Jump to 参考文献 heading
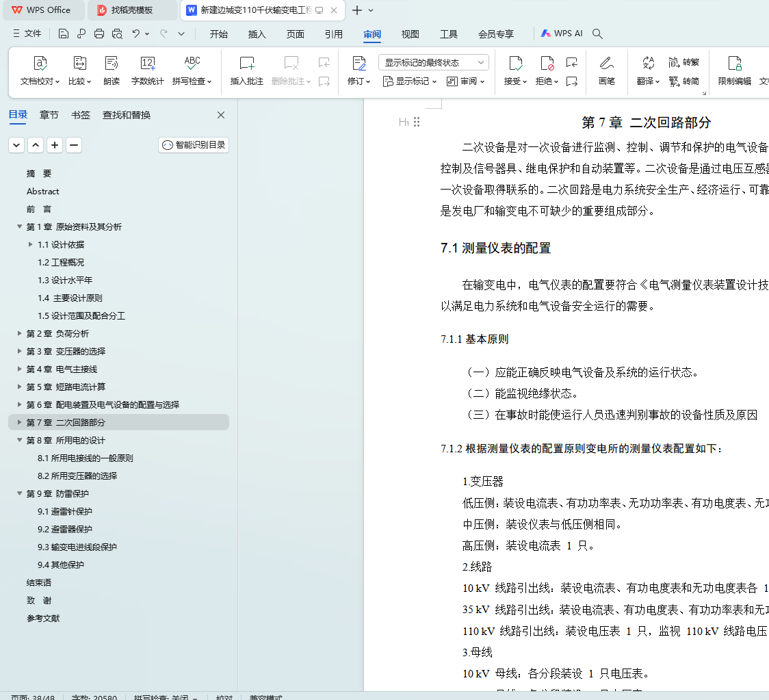 tap(43, 619)
